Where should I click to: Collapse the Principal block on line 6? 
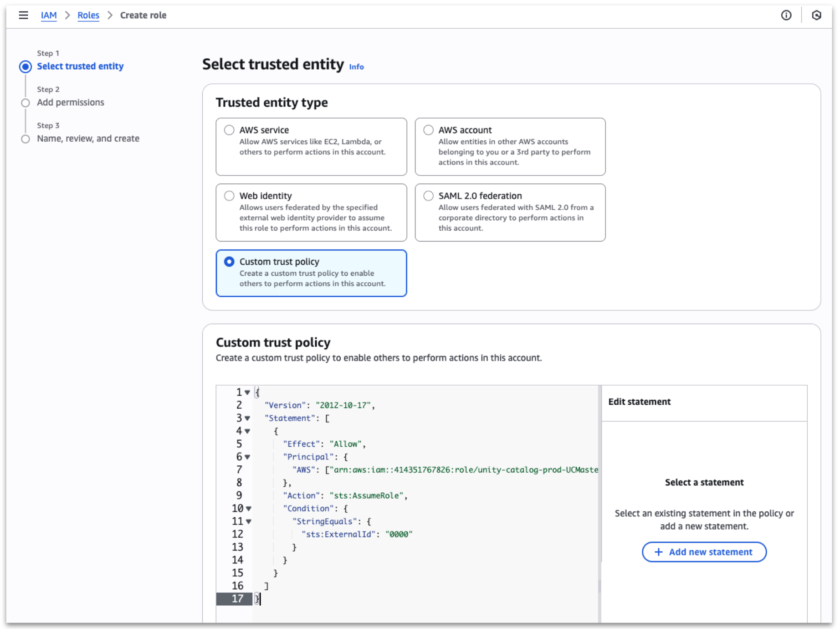click(247, 457)
